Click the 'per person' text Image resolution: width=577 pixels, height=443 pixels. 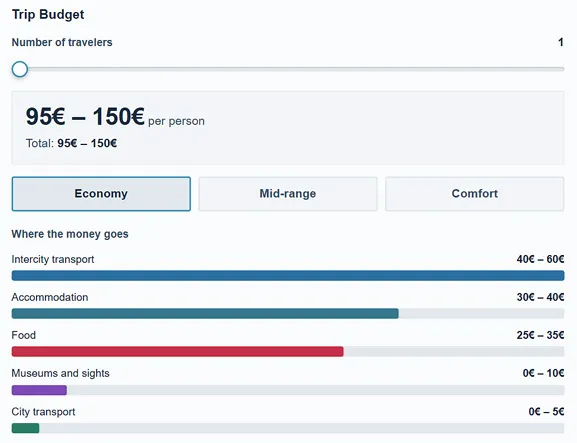[176, 121]
